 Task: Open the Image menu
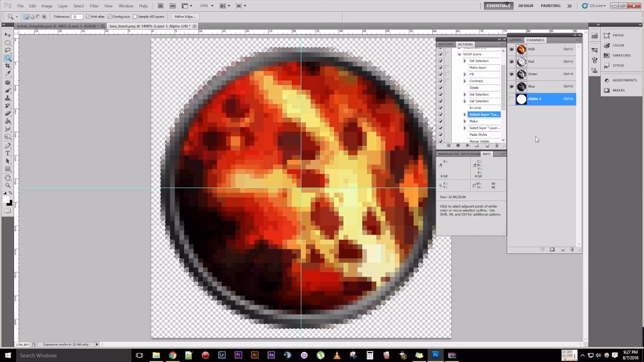pos(46,6)
